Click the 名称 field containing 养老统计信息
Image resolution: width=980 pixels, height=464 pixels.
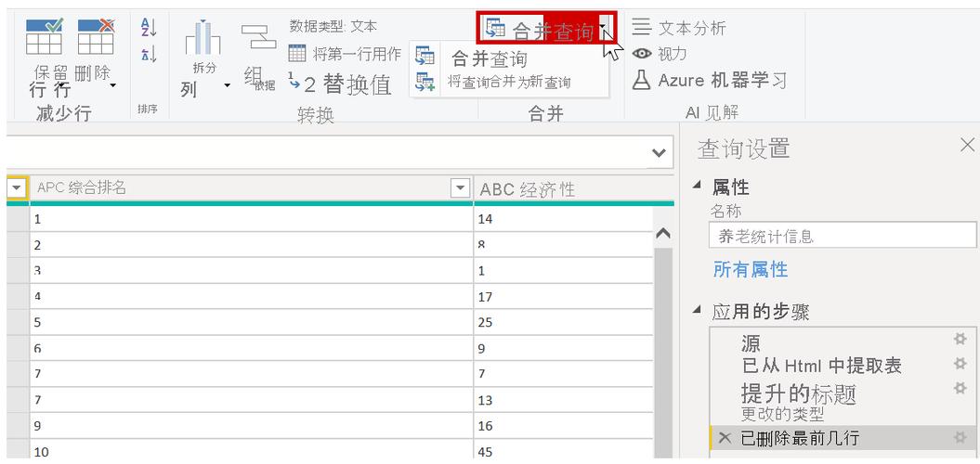click(843, 236)
